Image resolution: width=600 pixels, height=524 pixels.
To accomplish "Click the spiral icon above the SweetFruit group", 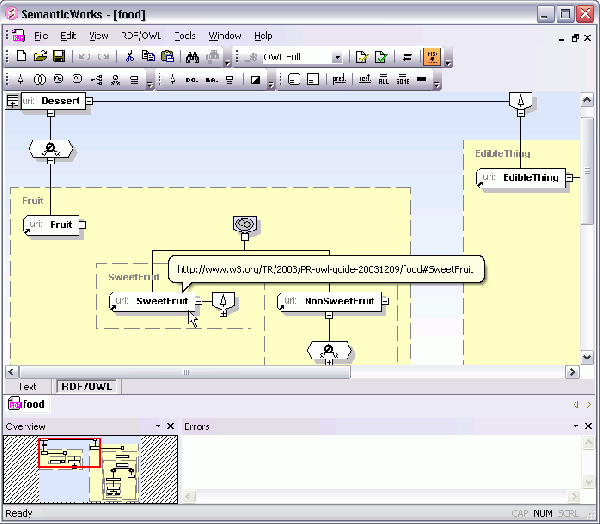I will coord(241,224).
